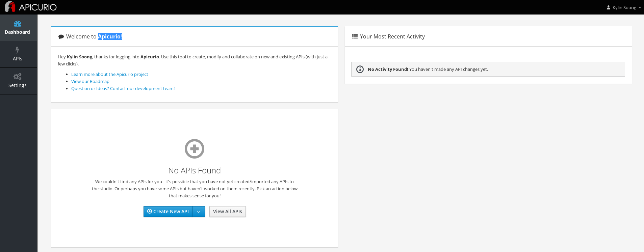Viewport: 644px width, 252px height.
Task: Click the user avatar icon in header
Action: tap(609, 7)
